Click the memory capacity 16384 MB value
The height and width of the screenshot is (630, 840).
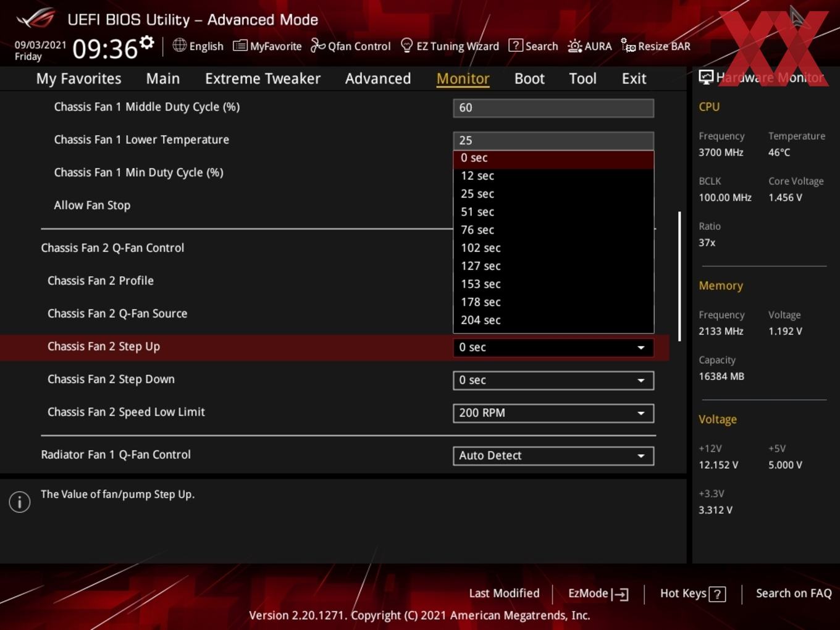(721, 376)
